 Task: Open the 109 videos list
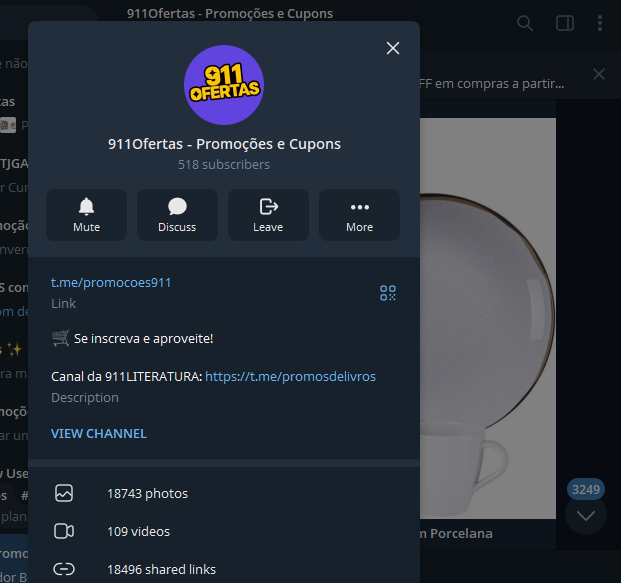click(224, 531)
